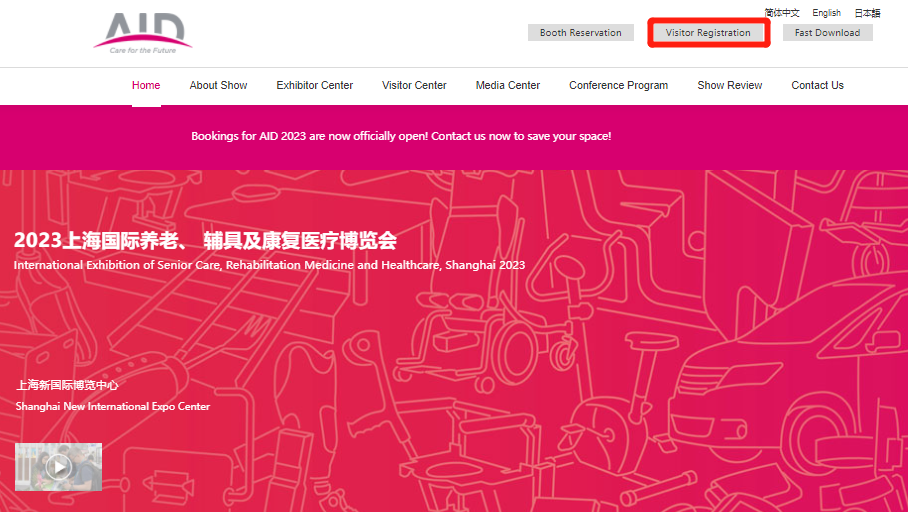Open Conference Program menu

[x=618, y=85]
